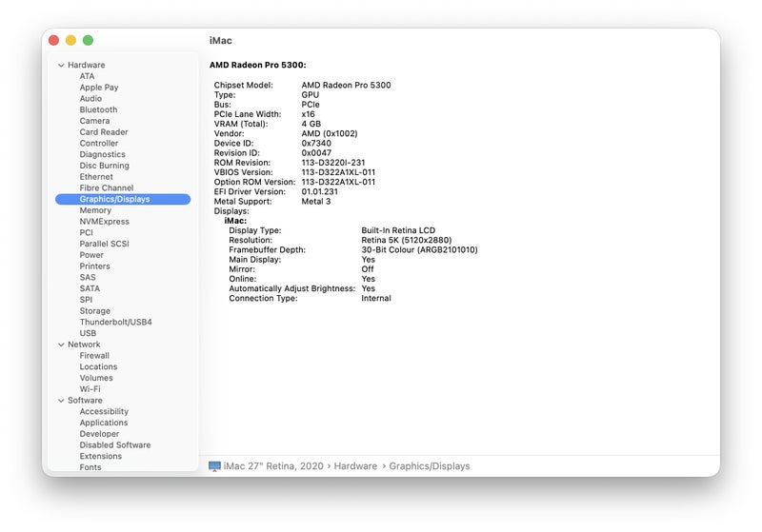Image resolution: width=762 pixels, height=532 pixels.
Task: Select Memory in the sidebar
Action: tap(95, 210)
